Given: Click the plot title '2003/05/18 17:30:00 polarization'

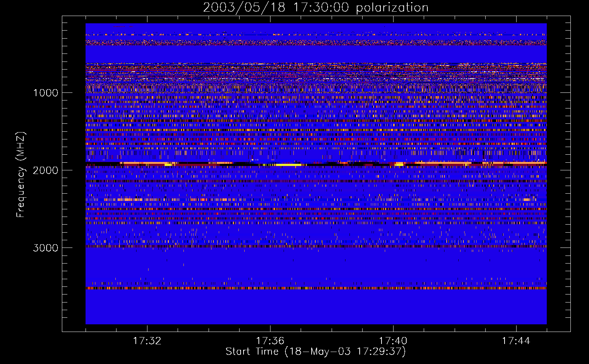Looking at the screenshot, I should [316, 8].
